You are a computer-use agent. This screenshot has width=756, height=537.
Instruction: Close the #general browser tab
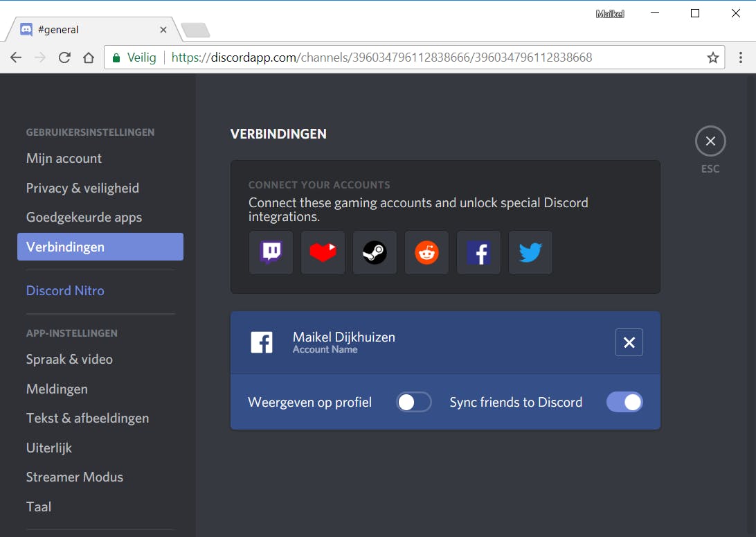click(163, 30)
